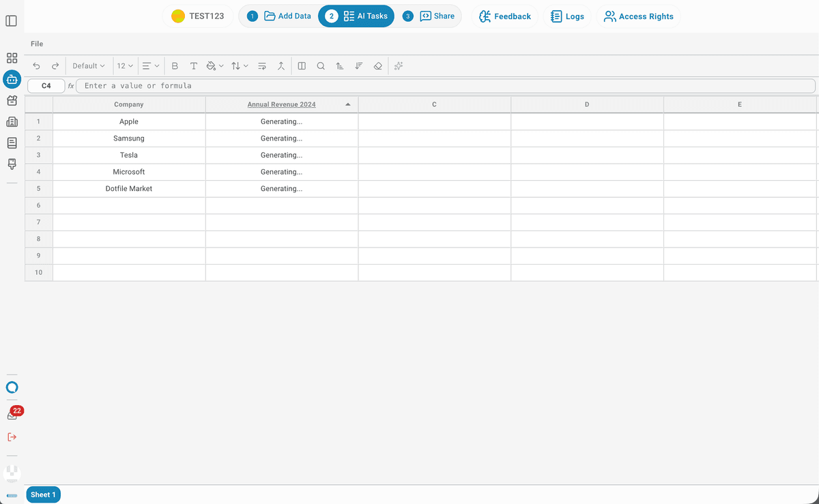Expand the text alignment dropdown
The height and width of the screenshot is (504, 819).
point(151,66)
